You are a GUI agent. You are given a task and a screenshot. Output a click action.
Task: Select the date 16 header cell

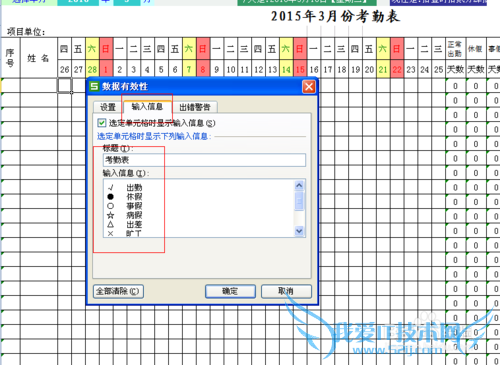coord(314,69)
